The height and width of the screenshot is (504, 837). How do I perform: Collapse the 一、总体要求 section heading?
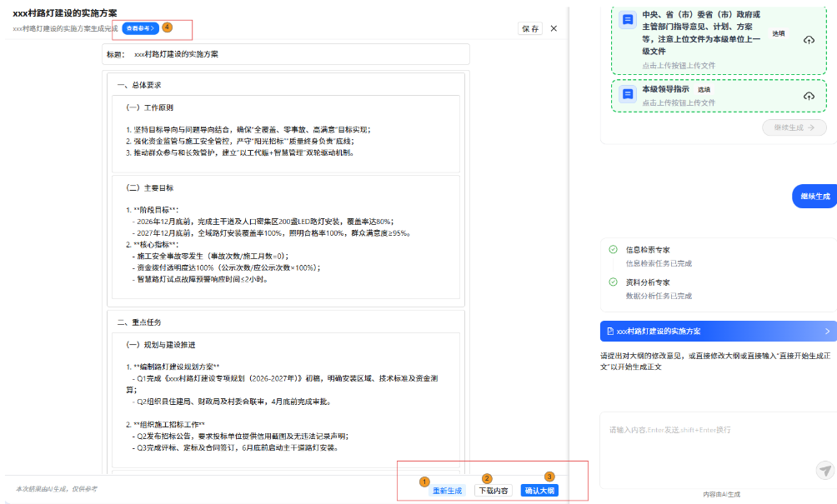pos(139,85)
